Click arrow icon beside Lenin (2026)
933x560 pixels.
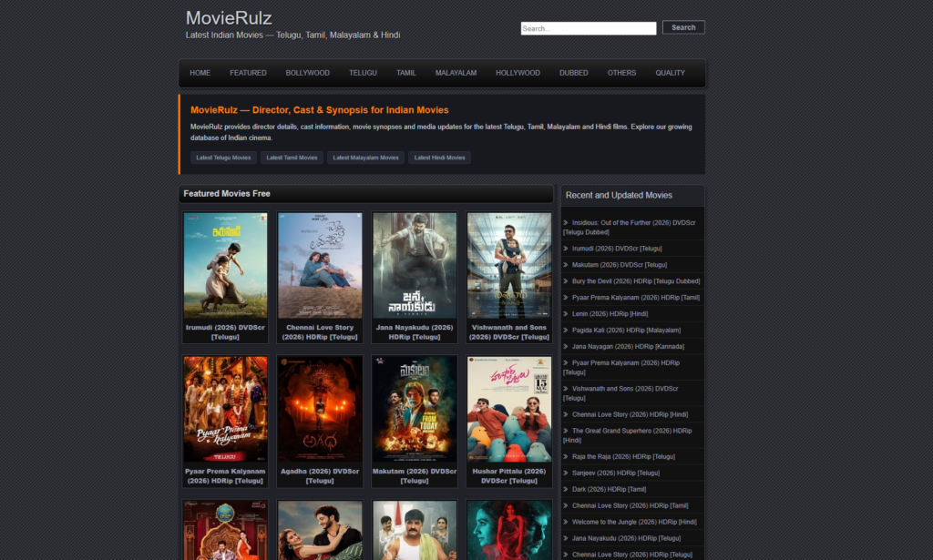pyautogui.click(x=566, y=314)
